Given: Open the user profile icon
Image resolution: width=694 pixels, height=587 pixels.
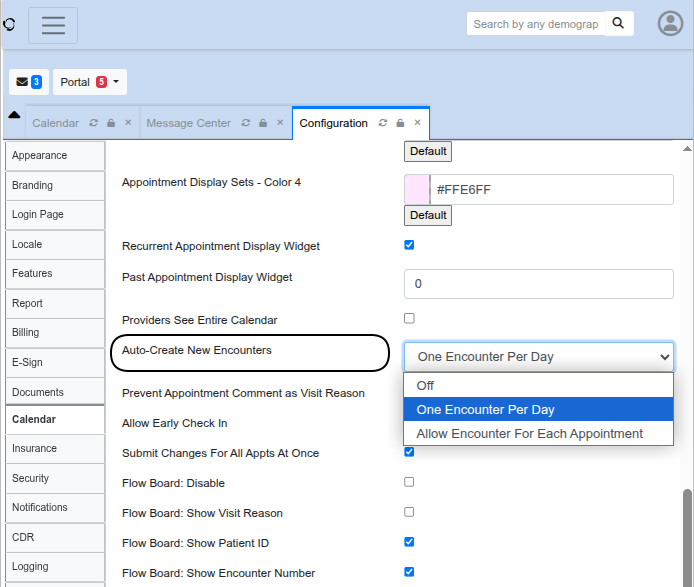Looking at the screenshot, I should pos(670,24).
